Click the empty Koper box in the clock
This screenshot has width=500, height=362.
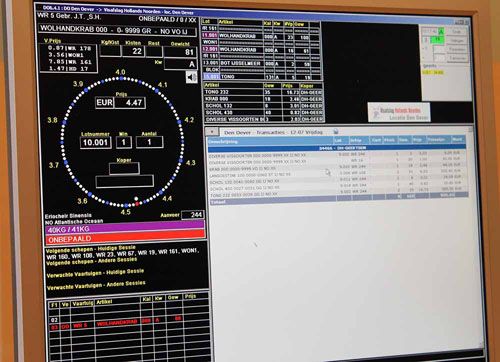pos(124,169)
